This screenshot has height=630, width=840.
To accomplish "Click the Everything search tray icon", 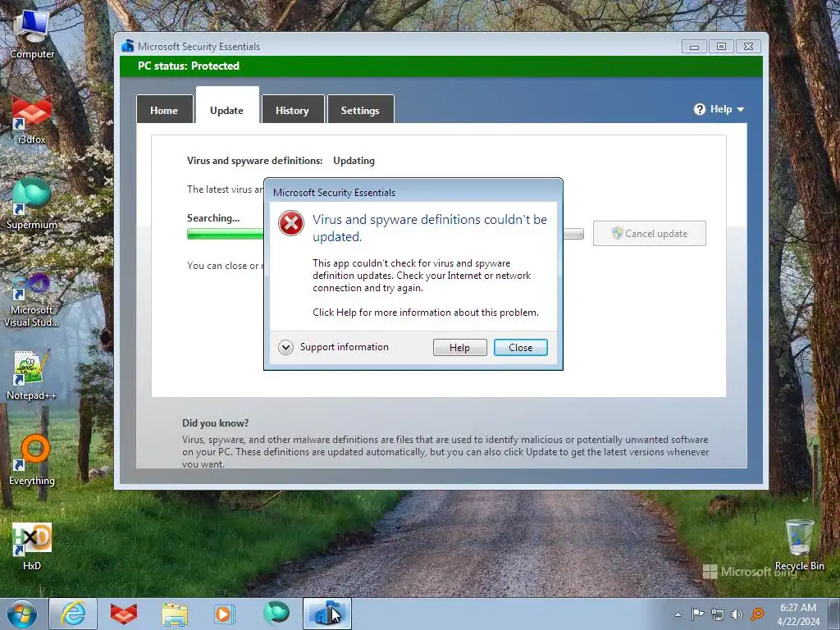I will (757, 614).
